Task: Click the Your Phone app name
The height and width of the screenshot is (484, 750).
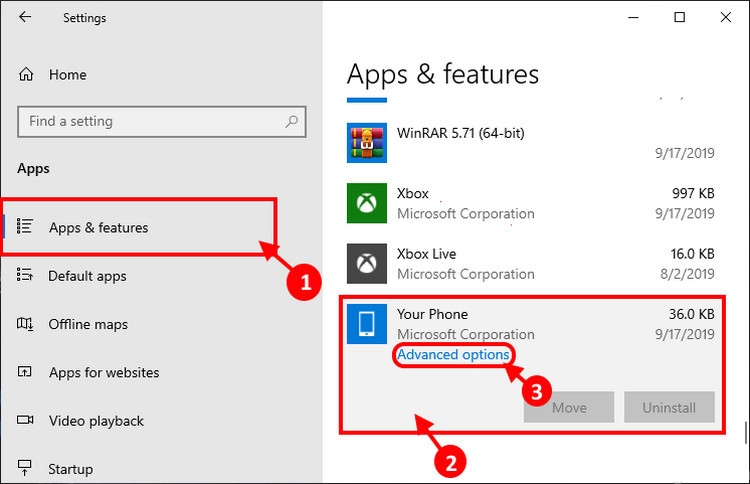Action: [432, 314]
